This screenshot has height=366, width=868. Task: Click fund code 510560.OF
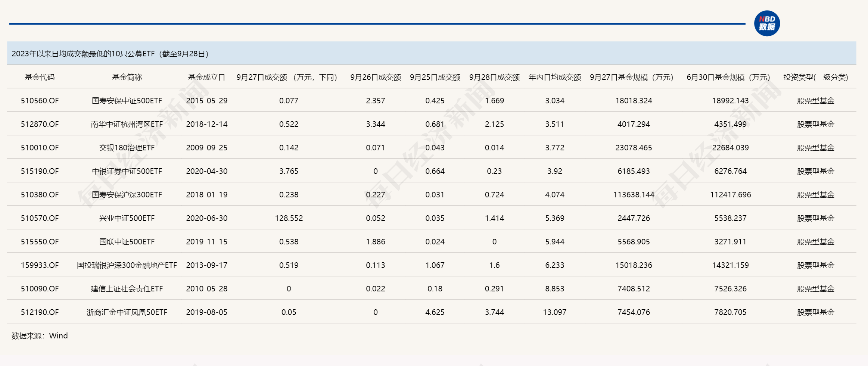tap(40, 101)
